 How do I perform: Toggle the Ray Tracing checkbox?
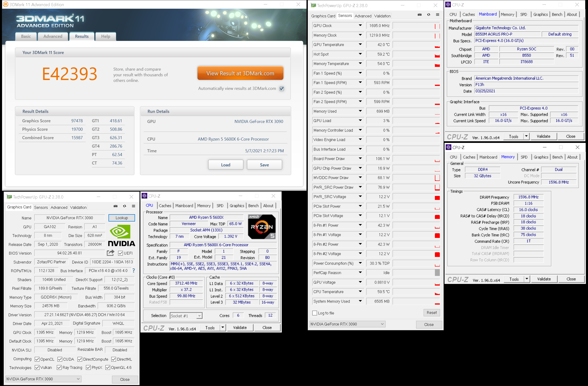click(x=59, y=367)
